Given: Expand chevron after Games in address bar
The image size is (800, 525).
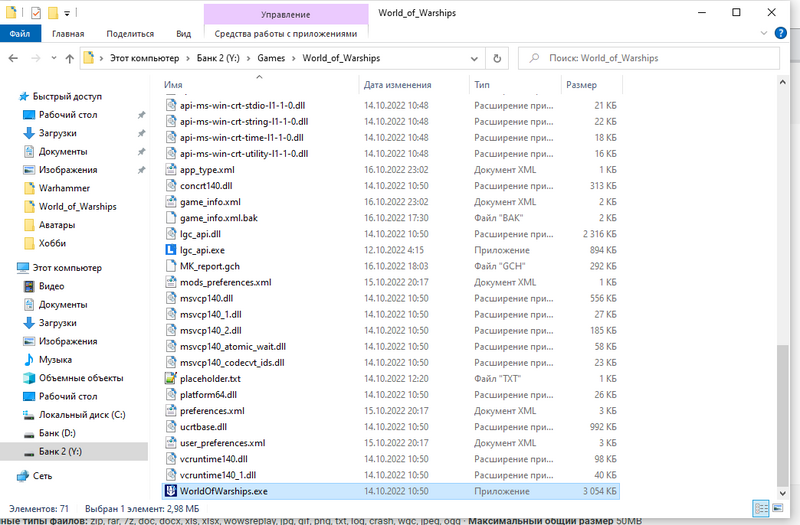Looking at the screenshot, I should pos(294,58).
